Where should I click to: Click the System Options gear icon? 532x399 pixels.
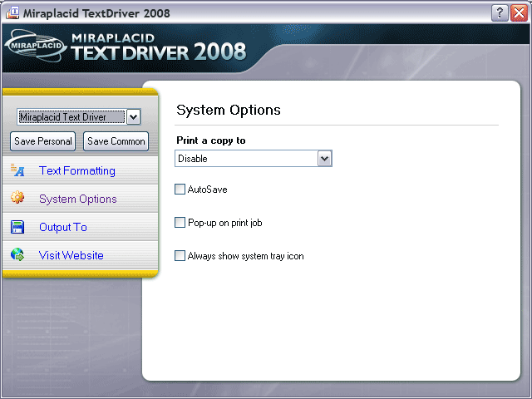tap(17, 197)
